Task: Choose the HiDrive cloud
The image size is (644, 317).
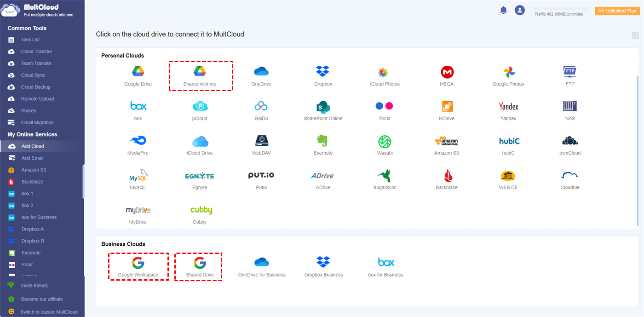Action: (447, 110)
